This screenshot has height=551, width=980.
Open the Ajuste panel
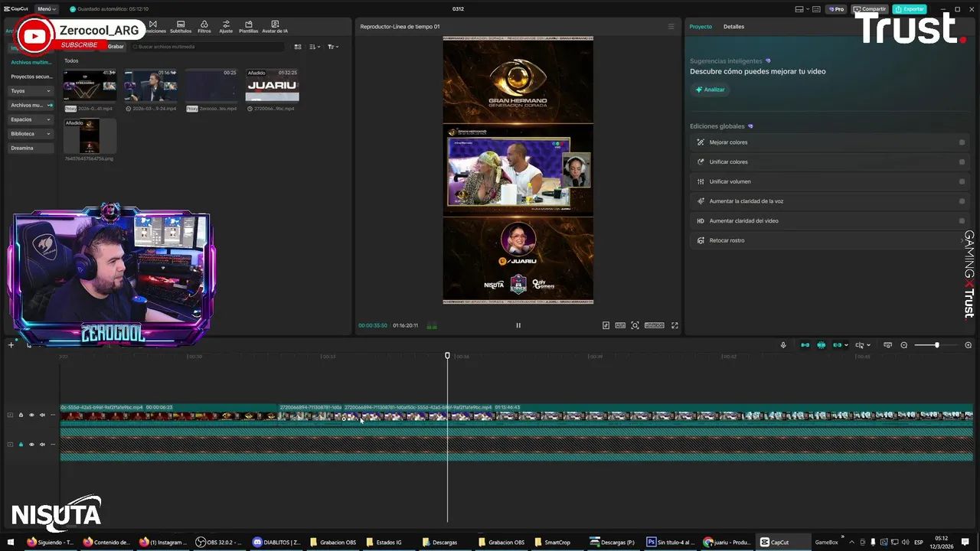pyautogui.click(x=226, y=27)
